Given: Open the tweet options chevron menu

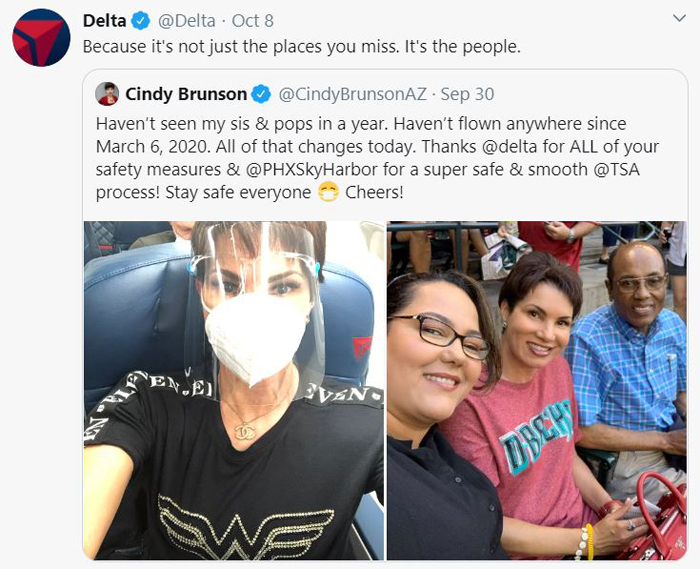Looking at the screenshot, I should pyautogui.click(x=679, y=18).
